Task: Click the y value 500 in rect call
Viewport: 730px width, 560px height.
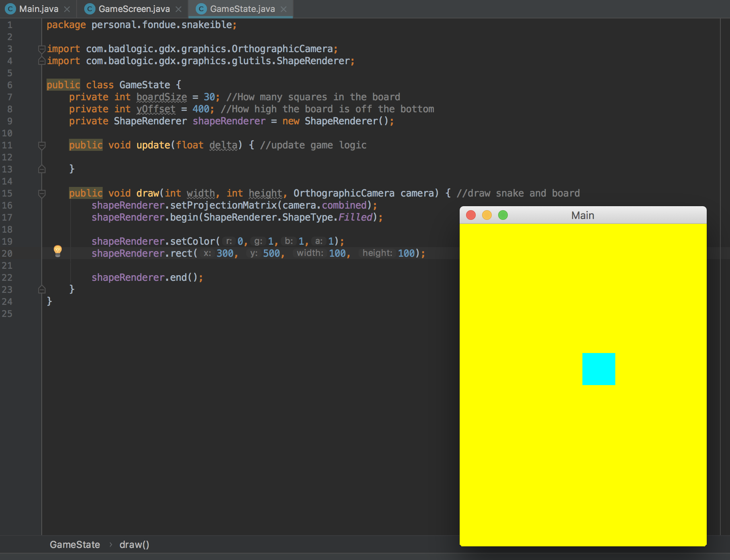Action: click(x=272, y=254)
